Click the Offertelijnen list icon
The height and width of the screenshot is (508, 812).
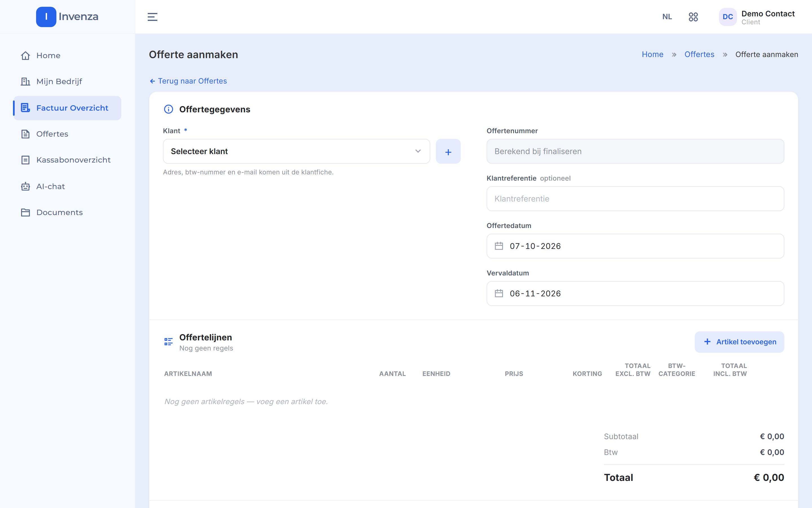click(168, 342)
